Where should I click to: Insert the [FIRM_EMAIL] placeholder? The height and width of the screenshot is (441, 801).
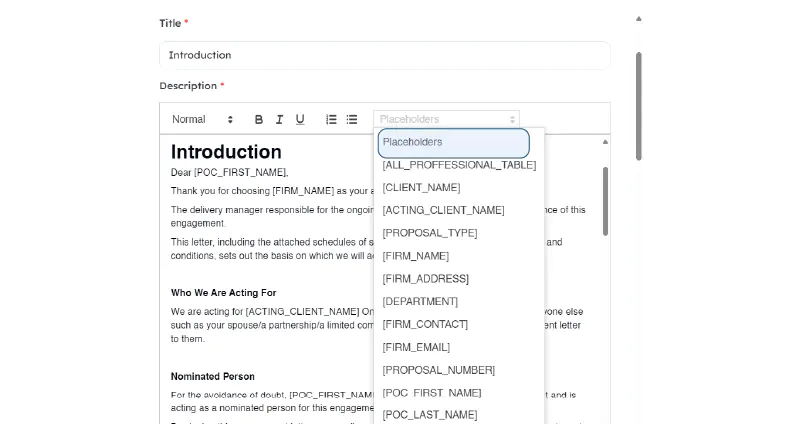[x=416, y=347]
